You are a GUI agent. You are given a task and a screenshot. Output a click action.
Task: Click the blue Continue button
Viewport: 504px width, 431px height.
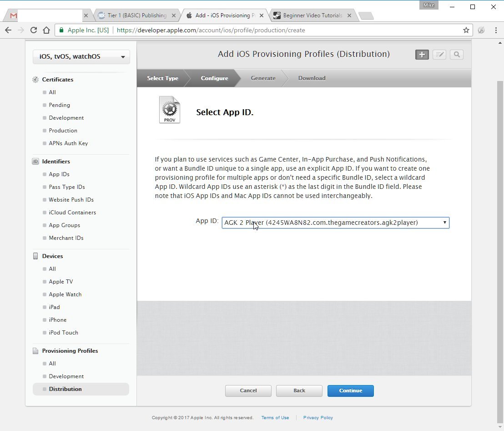point(350,391)
